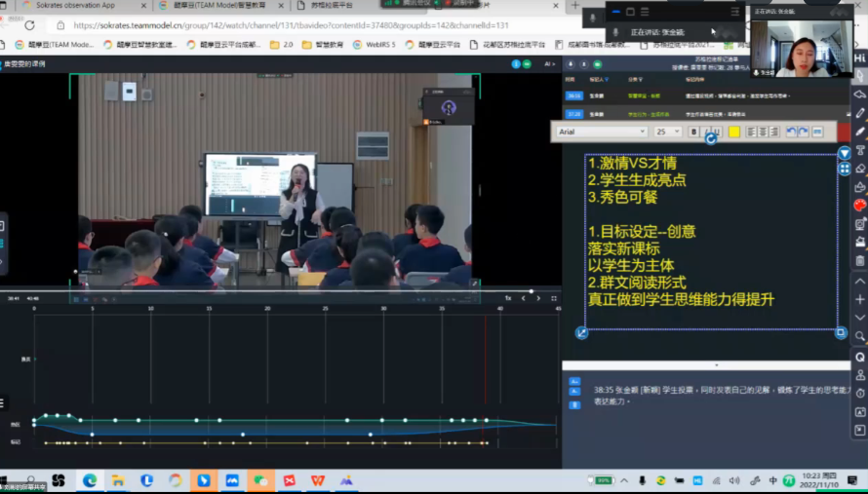Switch to Sokrates observation App tab

(80, 6)
